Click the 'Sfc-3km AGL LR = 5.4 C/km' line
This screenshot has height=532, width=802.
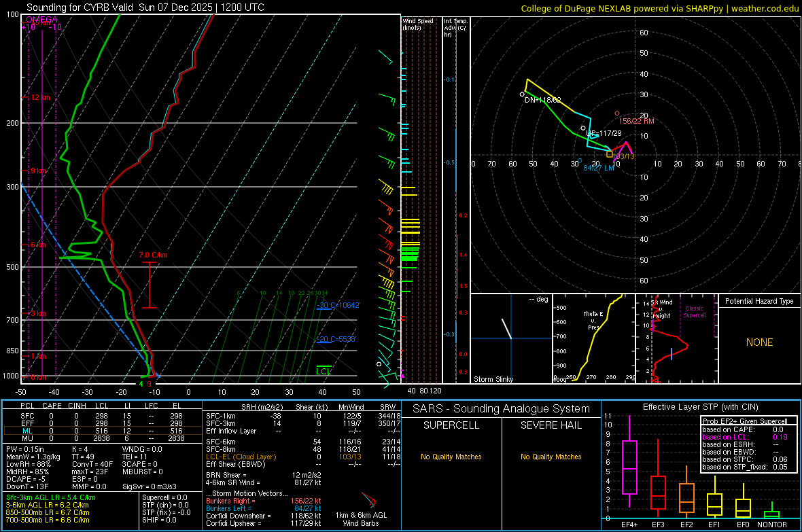(51, 498)
